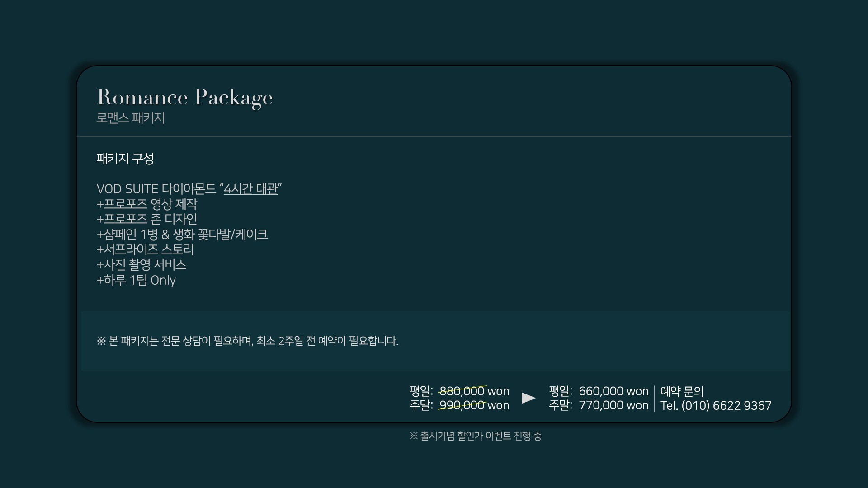Screen dimensions: 868x488
Task: Click the discounted 660,000 won weekday price
Action: point(613,391)
